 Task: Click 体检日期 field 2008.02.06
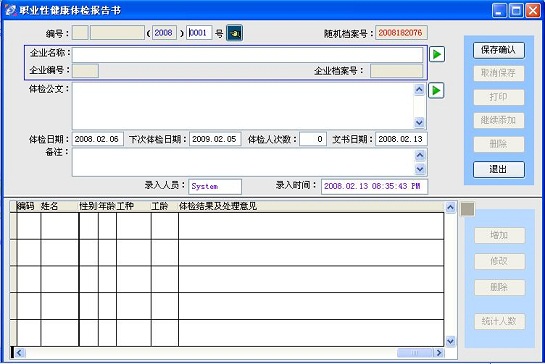[98, 139]
